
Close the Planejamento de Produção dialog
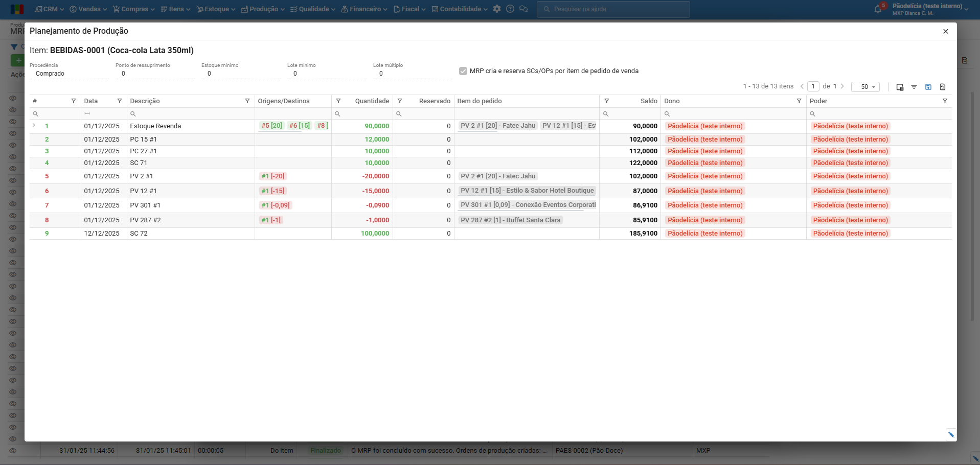(946, 31)
